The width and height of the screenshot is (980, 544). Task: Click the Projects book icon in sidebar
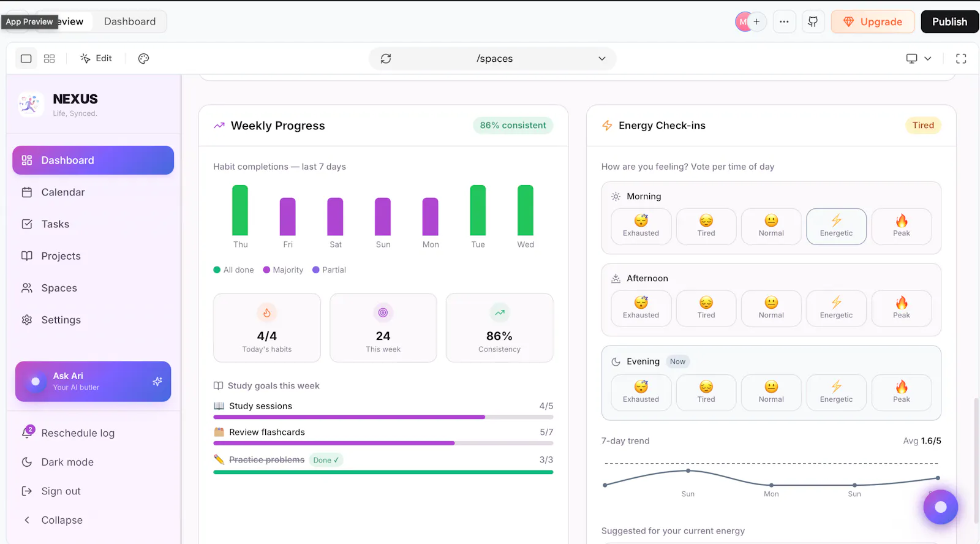click(x=27, y=256)
